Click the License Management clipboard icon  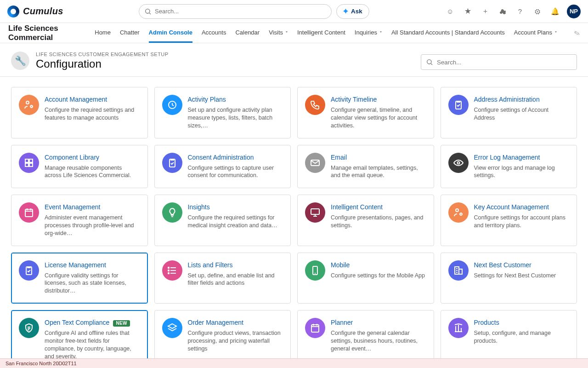click(29, 270)
